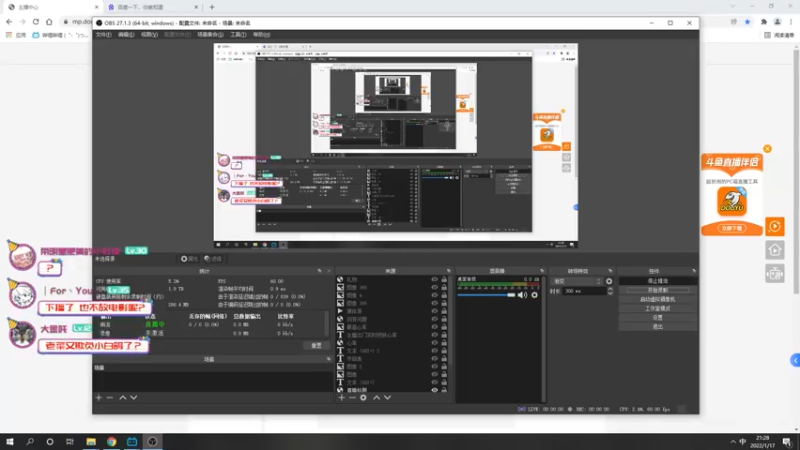Pop out the controls dock
Screen dimensions: 800x450
pyautogui.click(x=694, y=271)
